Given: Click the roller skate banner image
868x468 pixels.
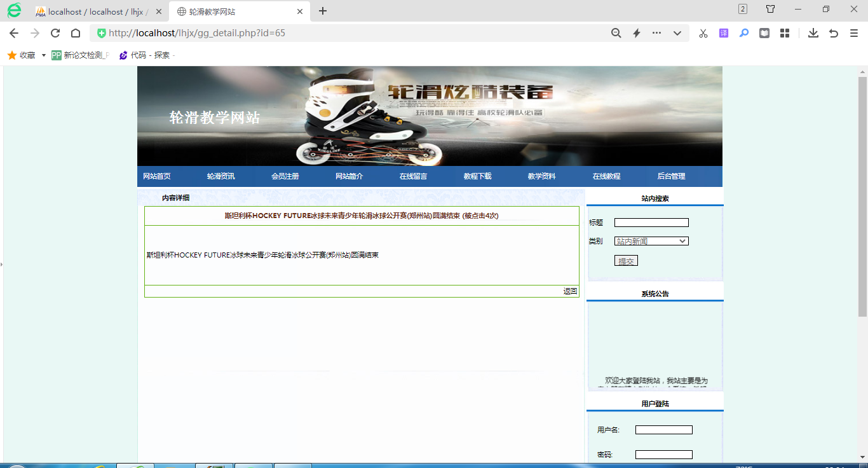Looking at the screenshot, I should tap(430, 116).
